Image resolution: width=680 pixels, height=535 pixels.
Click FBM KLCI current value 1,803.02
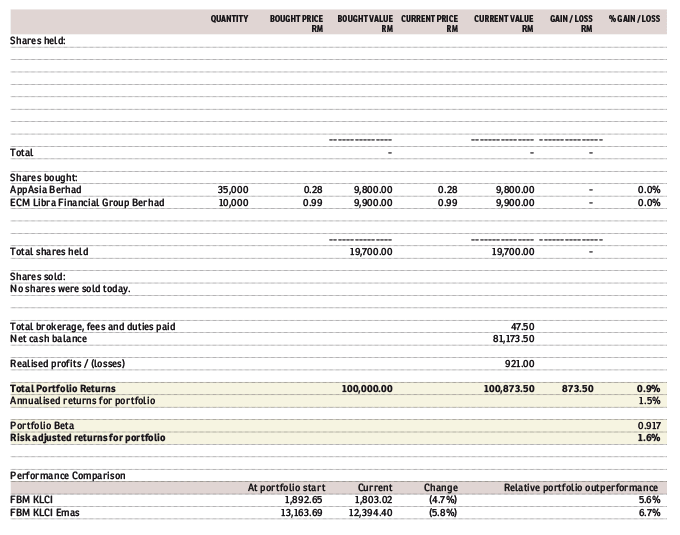[x=374, y=500]
